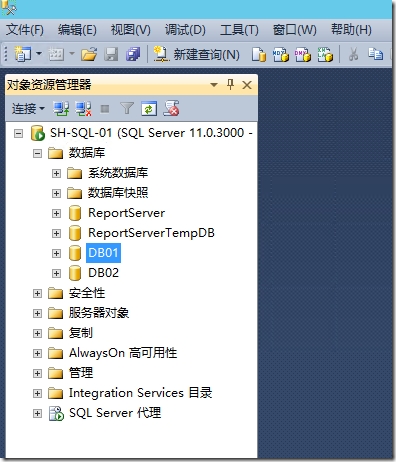Open the New Project dropdown arrow
The width and height of the screenshot is (396, 462).
point(39,53)
